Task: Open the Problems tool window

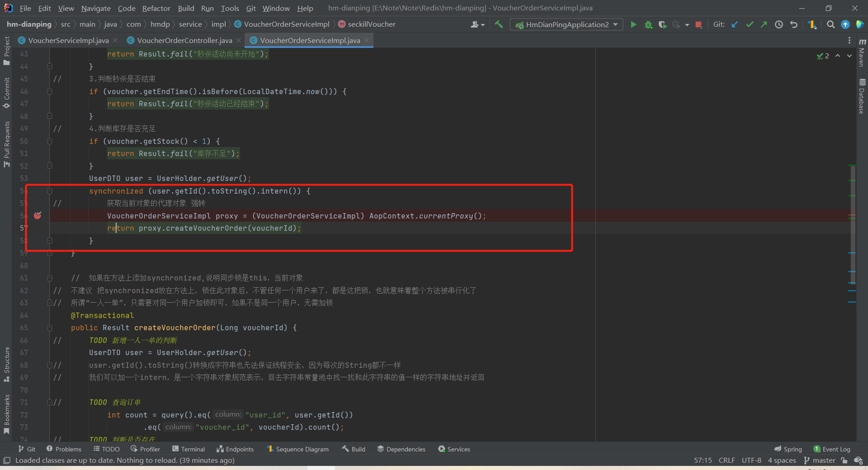Action: point(64,449)
